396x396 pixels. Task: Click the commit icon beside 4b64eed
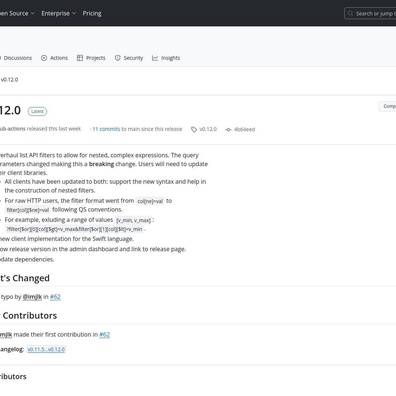pyautogui.click(x=228, y=129)
